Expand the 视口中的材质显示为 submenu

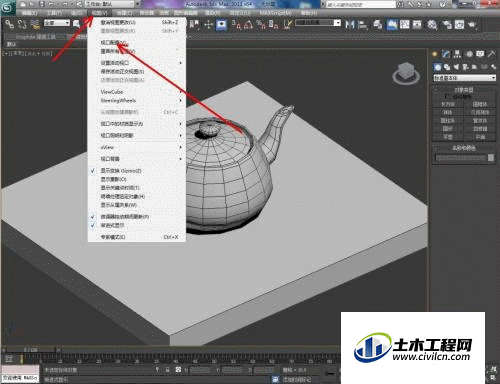point(137,124)
